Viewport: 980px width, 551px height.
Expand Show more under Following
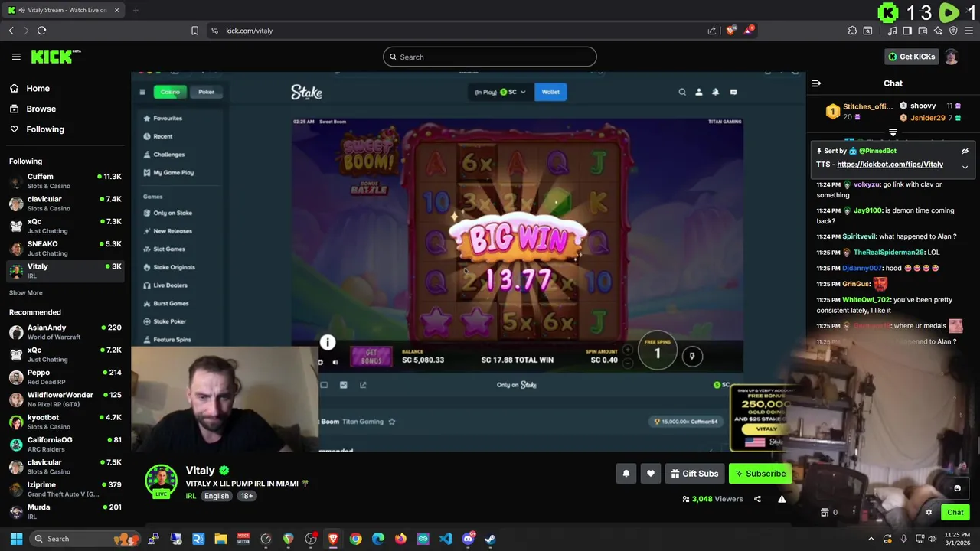[26, 293]
